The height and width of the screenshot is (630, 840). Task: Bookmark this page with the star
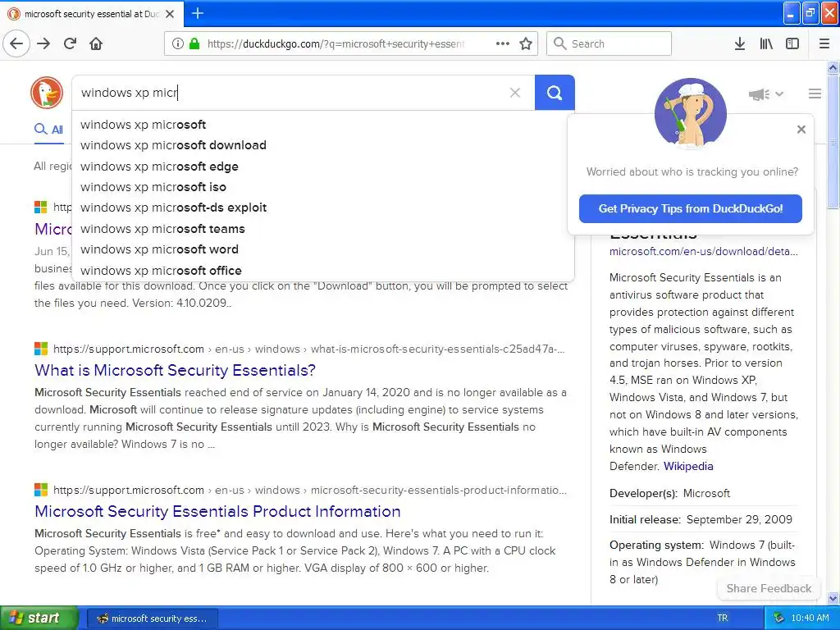pyautogui.click(x=526, y=43)
